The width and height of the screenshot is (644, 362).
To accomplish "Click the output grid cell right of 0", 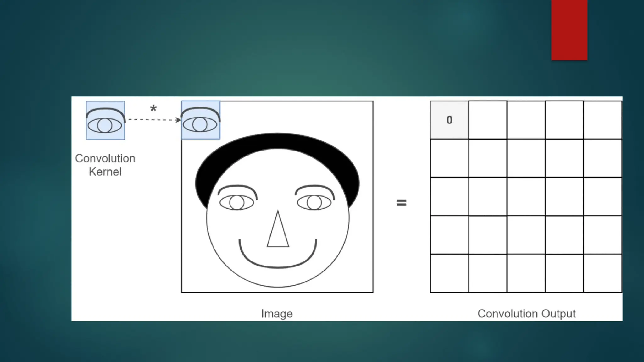I will pyautogui.click(x=488, y=120).
